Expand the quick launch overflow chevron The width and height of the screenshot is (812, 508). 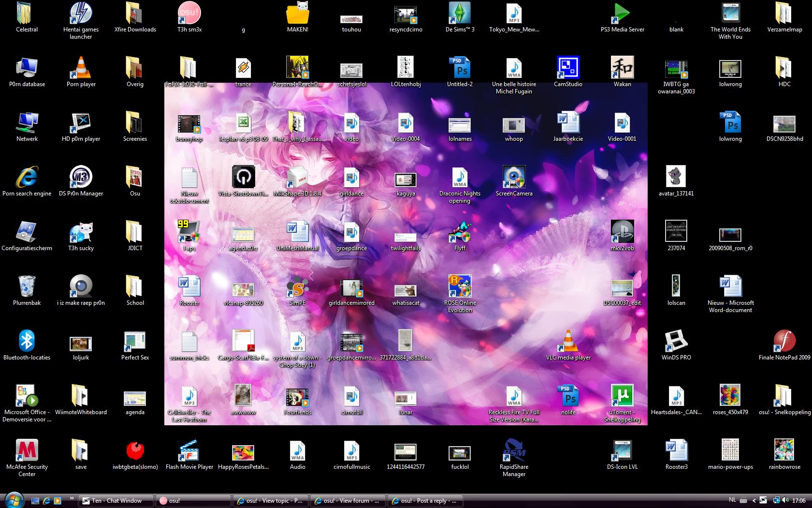coord(72,498)
